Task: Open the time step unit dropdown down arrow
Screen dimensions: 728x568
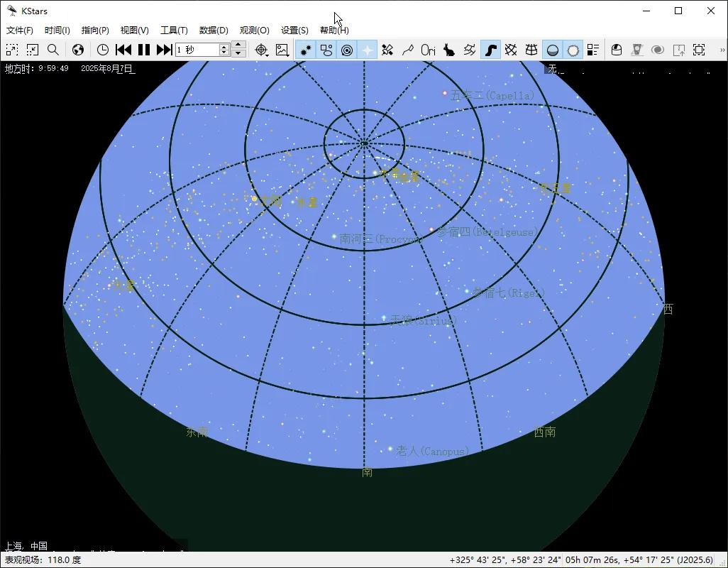Action: [x=239, y=53]
